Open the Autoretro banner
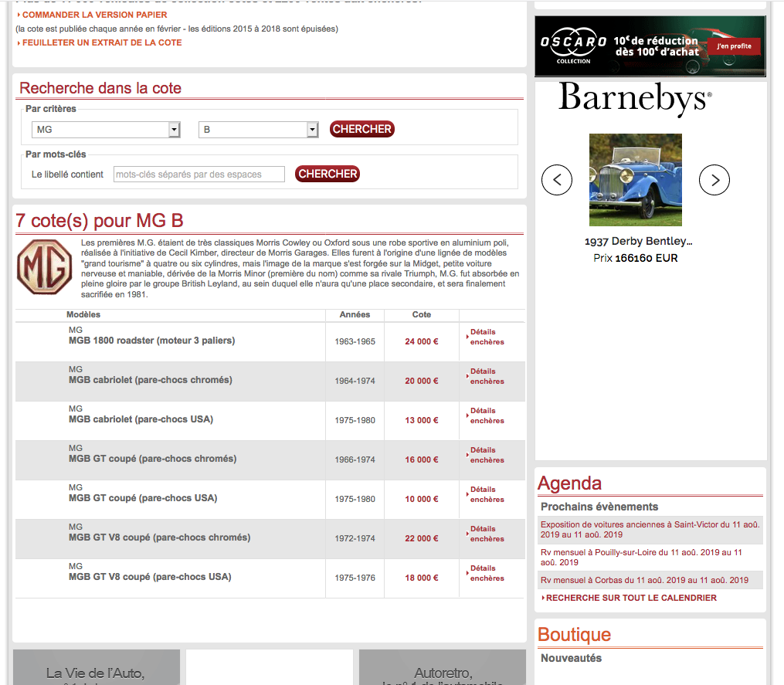The height and width of the screenshot is (685, 784). [442, 667]
